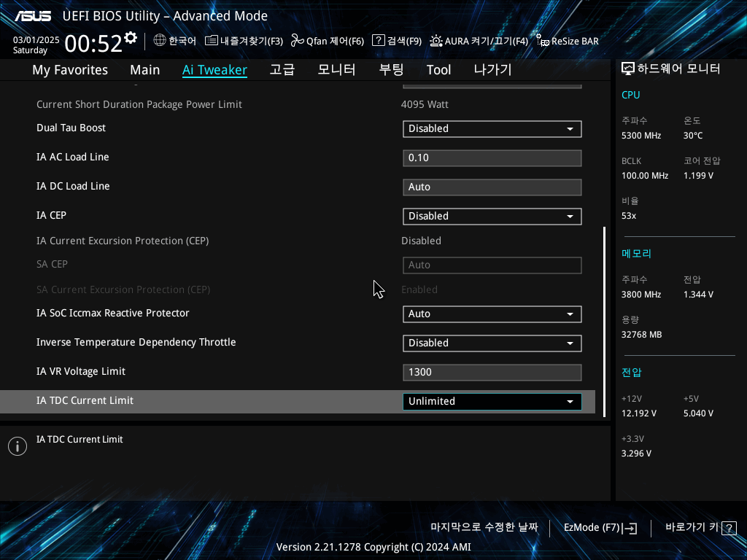Click the hotkeys question-mark box icon

(x=729, y=528)
